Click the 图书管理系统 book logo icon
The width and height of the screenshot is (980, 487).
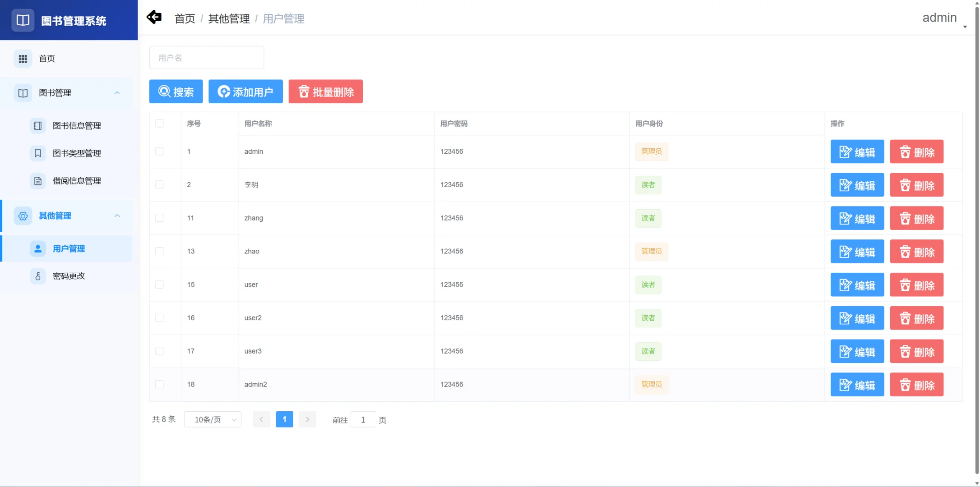pyautogui.click(x=23, y=20)
